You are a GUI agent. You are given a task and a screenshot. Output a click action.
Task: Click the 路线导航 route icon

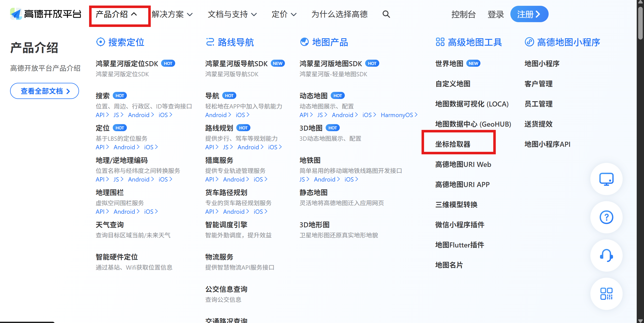(x=210, y=42)
